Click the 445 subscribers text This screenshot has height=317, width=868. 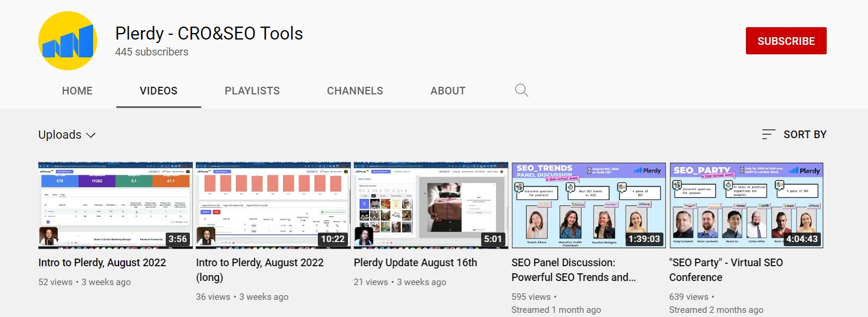[152, 52]
